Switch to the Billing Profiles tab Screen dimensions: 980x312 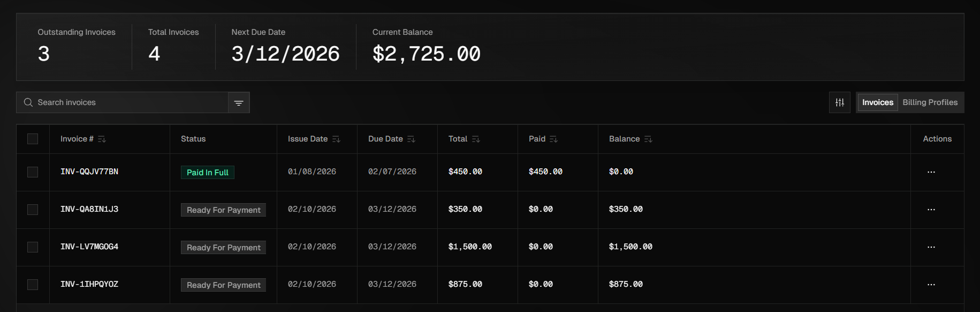930,102
